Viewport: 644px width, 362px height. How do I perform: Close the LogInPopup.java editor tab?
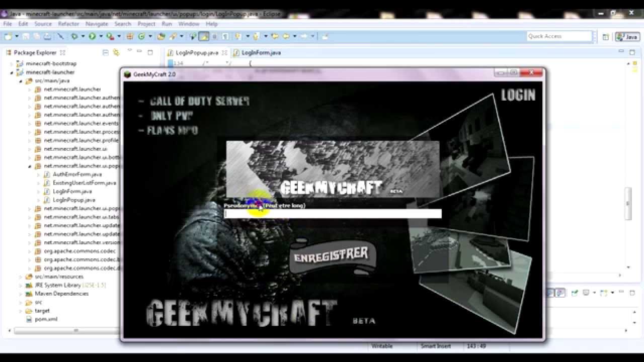click(223, 52)
